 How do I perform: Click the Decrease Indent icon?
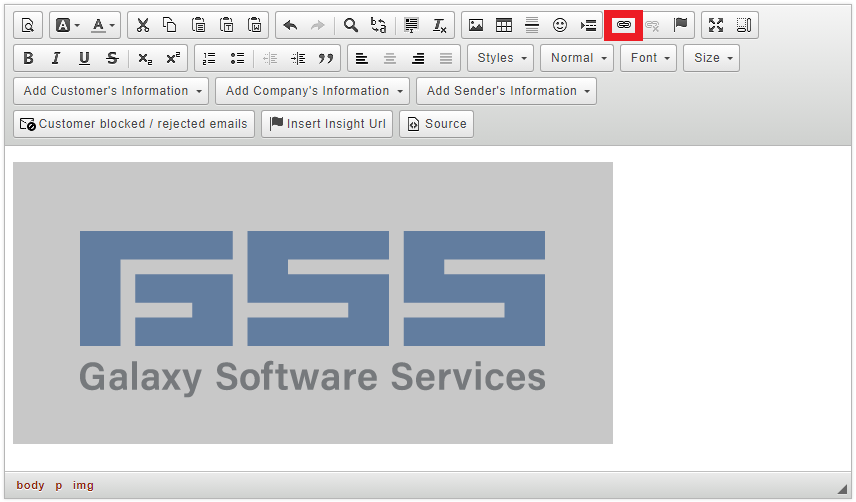270,58
